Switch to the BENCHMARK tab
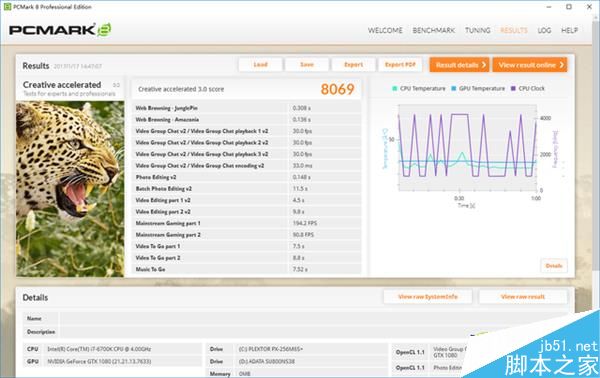600x378 pixels. tap(434, 30)
